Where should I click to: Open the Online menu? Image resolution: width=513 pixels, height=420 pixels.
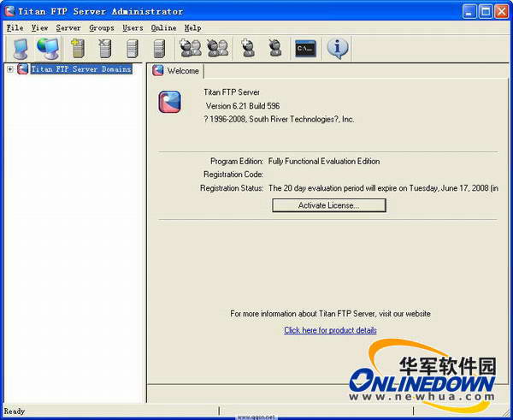click(x=163, y=28)
